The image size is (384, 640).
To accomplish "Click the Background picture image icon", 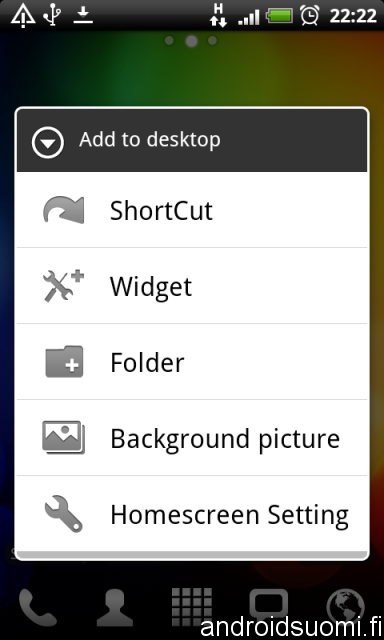I will click(x=63, y=437).
